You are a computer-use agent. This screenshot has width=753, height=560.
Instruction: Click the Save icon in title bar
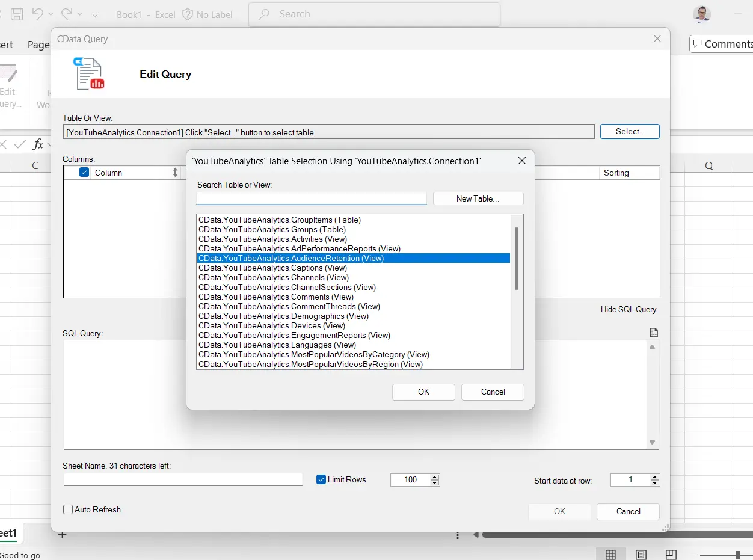17,14
